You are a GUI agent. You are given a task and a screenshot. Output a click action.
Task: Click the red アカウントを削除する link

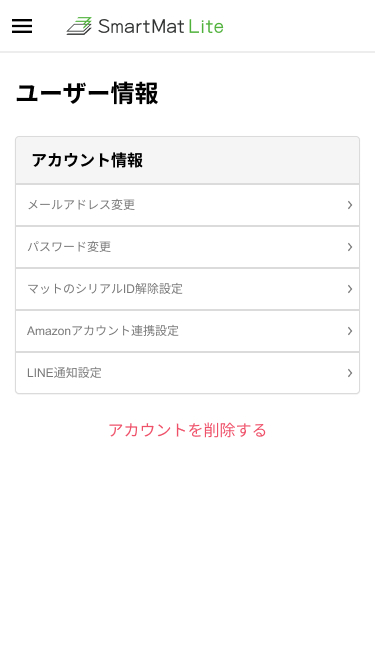(x=188, y=430)
